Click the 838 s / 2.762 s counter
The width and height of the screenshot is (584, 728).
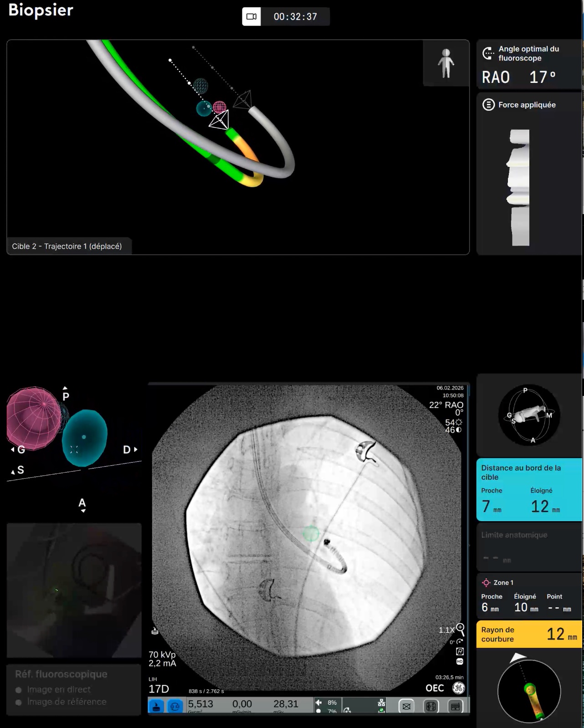coord(206,692)
